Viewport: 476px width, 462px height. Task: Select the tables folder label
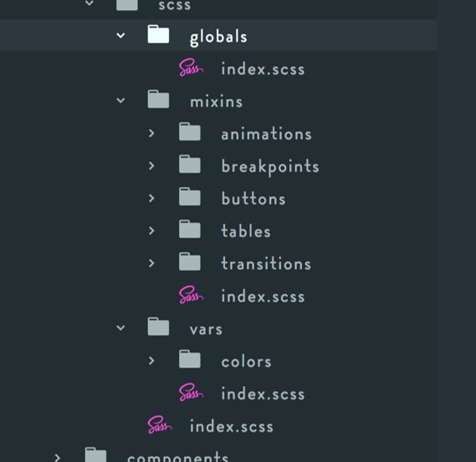click(246, 231)
